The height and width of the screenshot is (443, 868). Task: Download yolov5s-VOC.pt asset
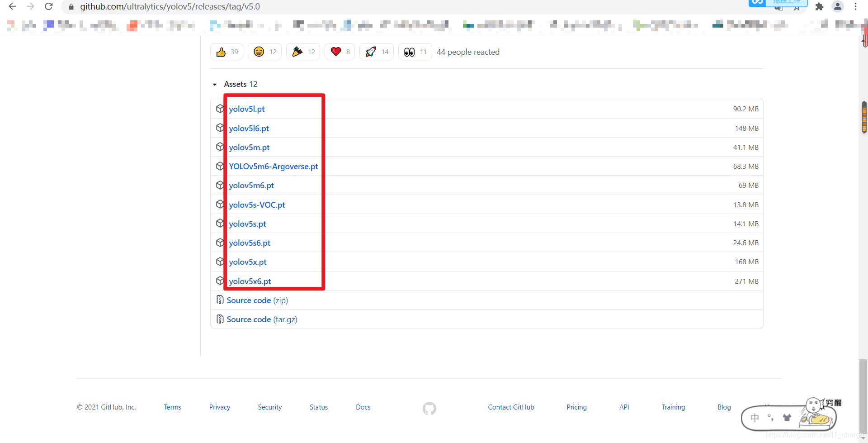[x=257, y=205]
